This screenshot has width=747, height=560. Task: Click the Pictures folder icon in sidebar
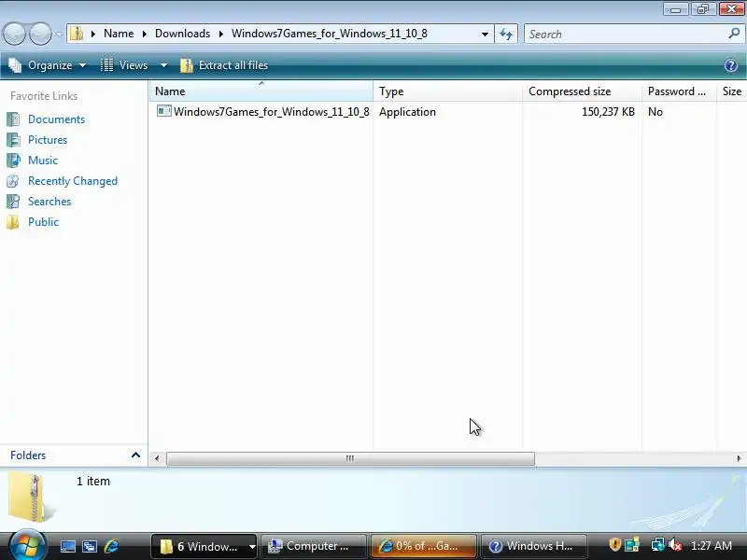(13, 140)
